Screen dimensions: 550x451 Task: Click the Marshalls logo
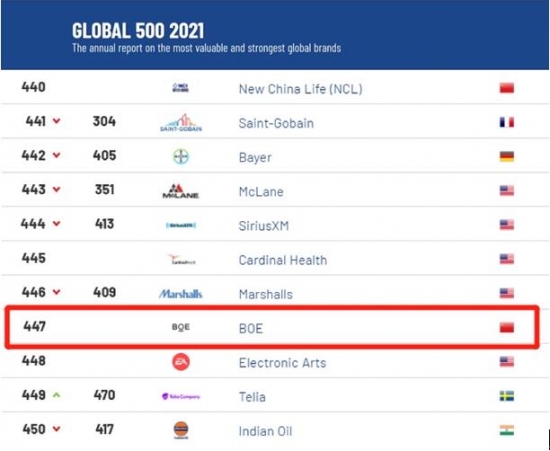tap(181, 294)
